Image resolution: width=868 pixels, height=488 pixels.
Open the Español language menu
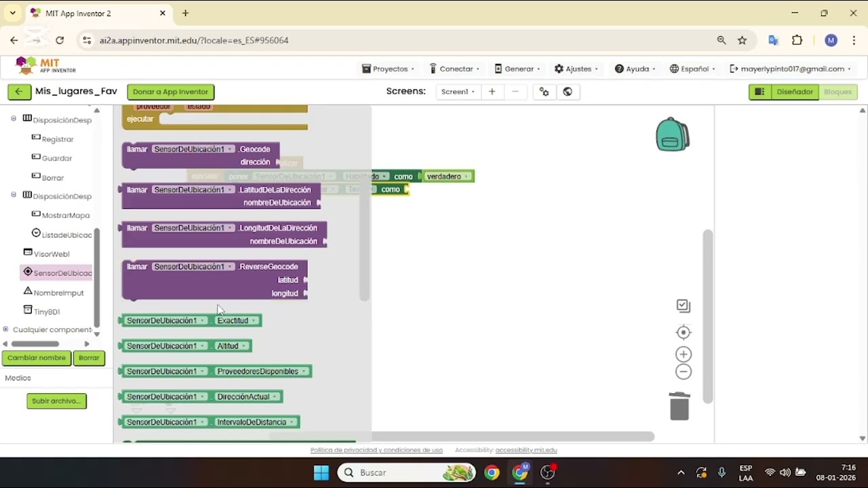(x=693, y=68)
